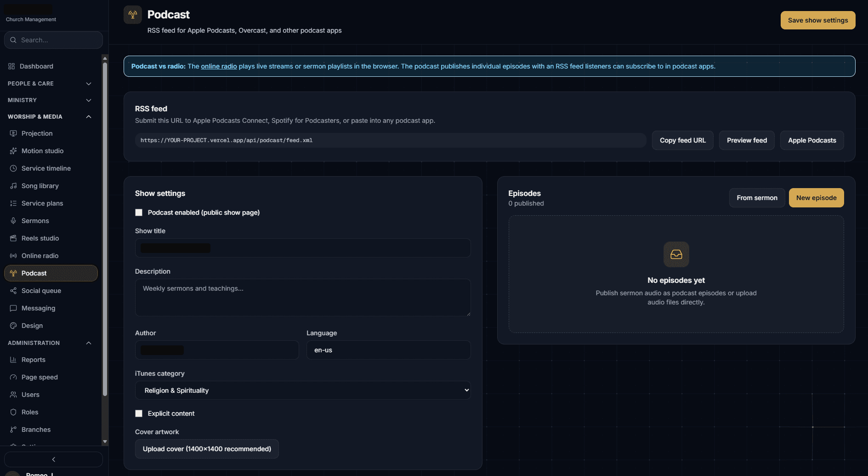Open Sermons in the sidebar
868x476 pixels.
click(51, 221)
